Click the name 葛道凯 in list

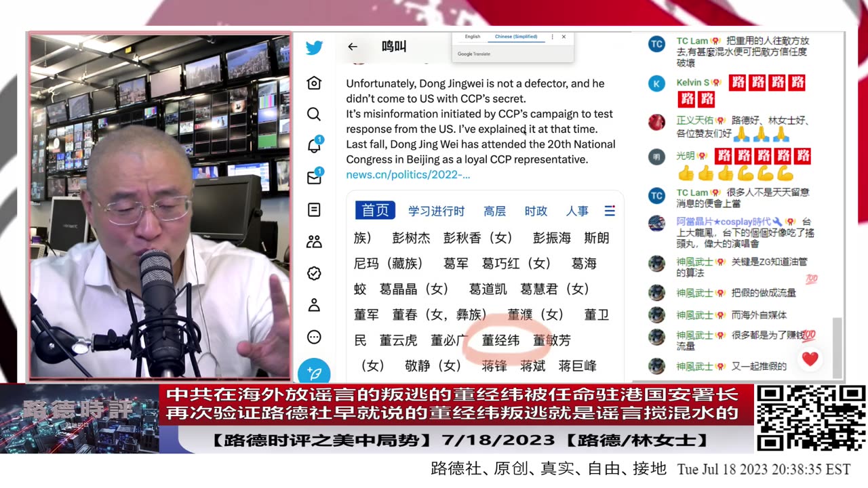coord(488,289)
